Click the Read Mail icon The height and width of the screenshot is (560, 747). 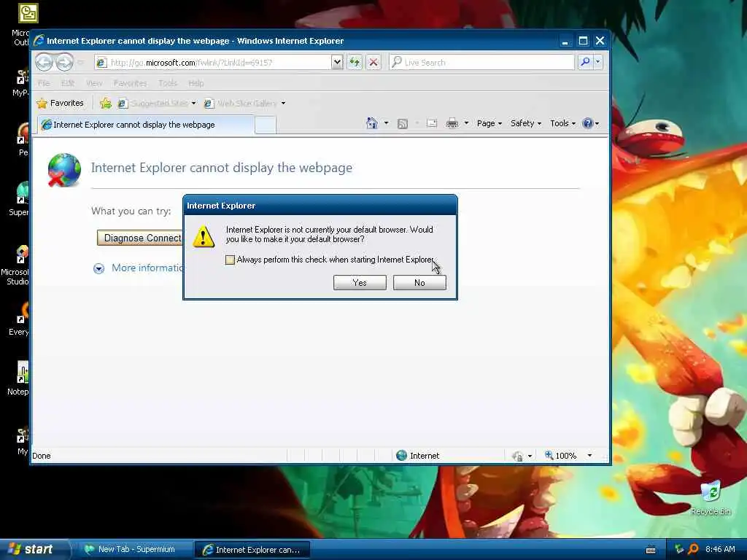point(432,124)
